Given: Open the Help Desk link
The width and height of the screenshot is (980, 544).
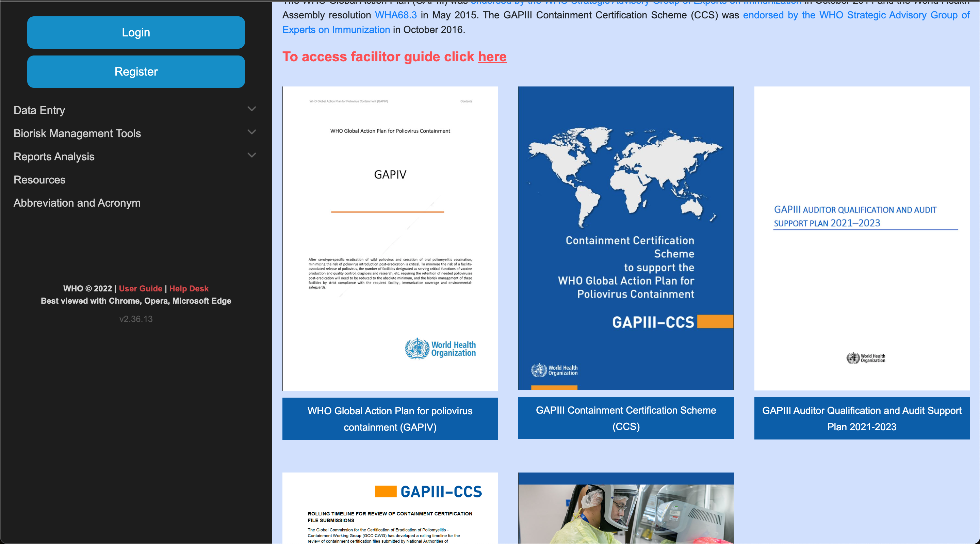Looking at the screenshot, I should 189,289.
